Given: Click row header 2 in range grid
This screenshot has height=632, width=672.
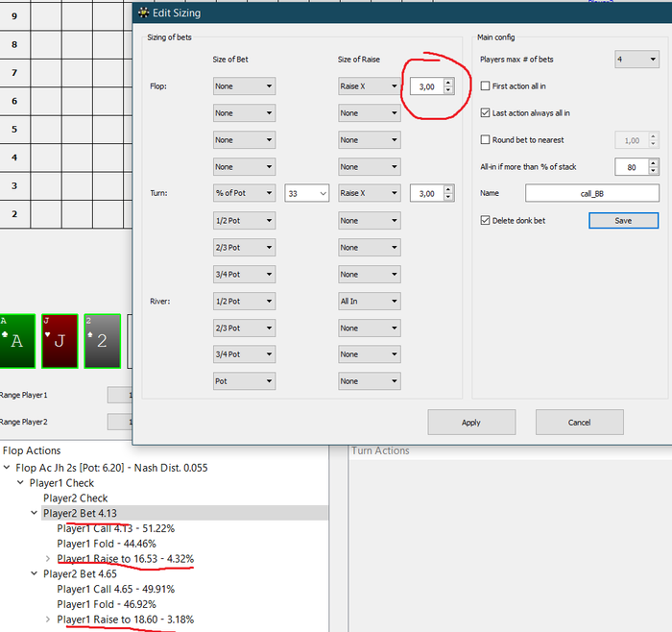Looking at the screenshot, I should [x=14, y=214].
